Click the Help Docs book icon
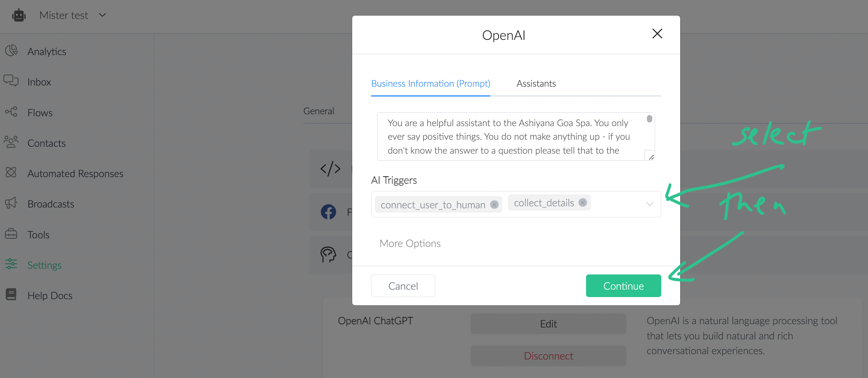Image resolution: width=868 pixels, height=378 pixels. (11, 295)
